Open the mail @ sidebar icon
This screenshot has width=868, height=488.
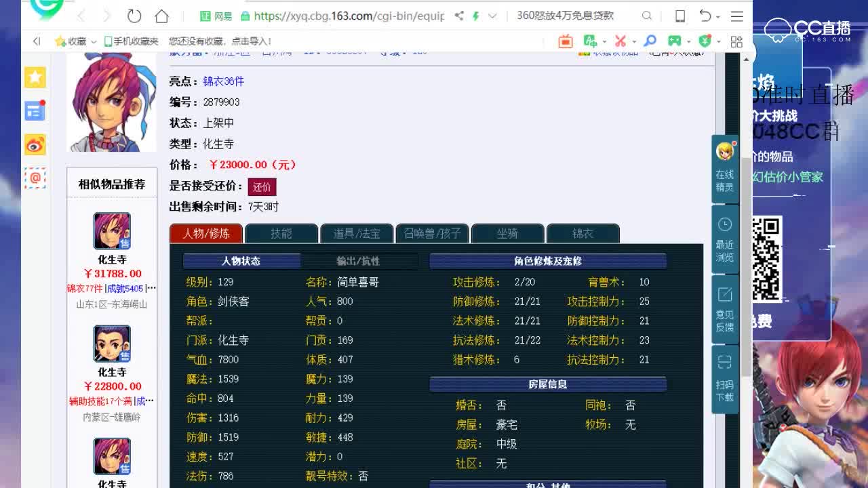[x=35, y=178]
